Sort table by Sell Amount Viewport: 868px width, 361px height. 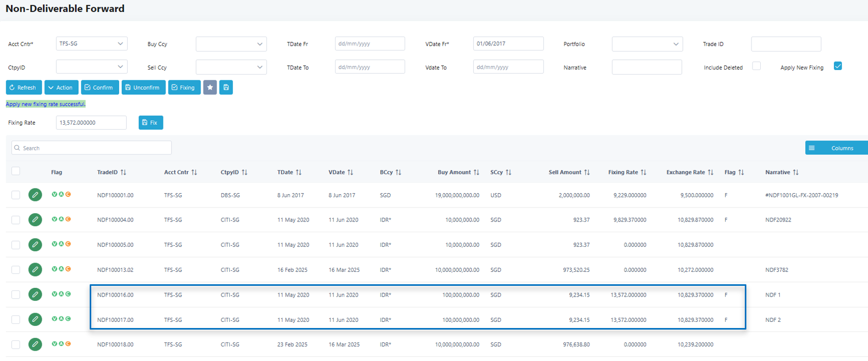pos(587,173)
